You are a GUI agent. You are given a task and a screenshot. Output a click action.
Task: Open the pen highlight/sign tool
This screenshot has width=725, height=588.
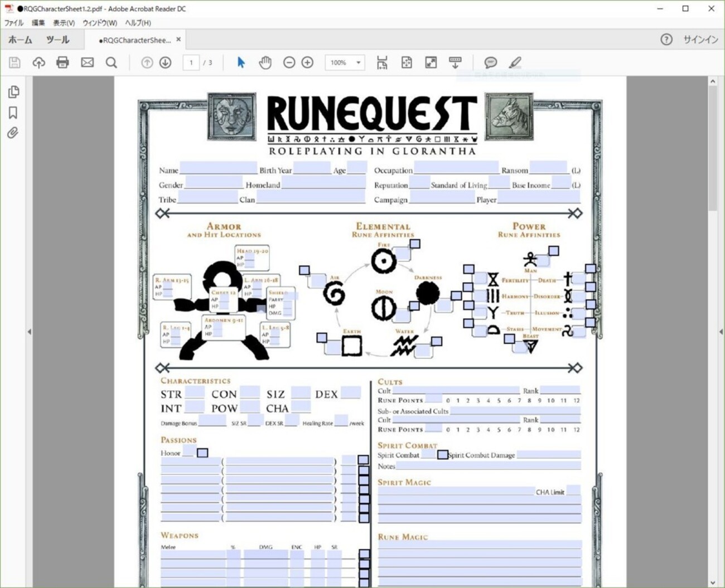coord(515,62)
